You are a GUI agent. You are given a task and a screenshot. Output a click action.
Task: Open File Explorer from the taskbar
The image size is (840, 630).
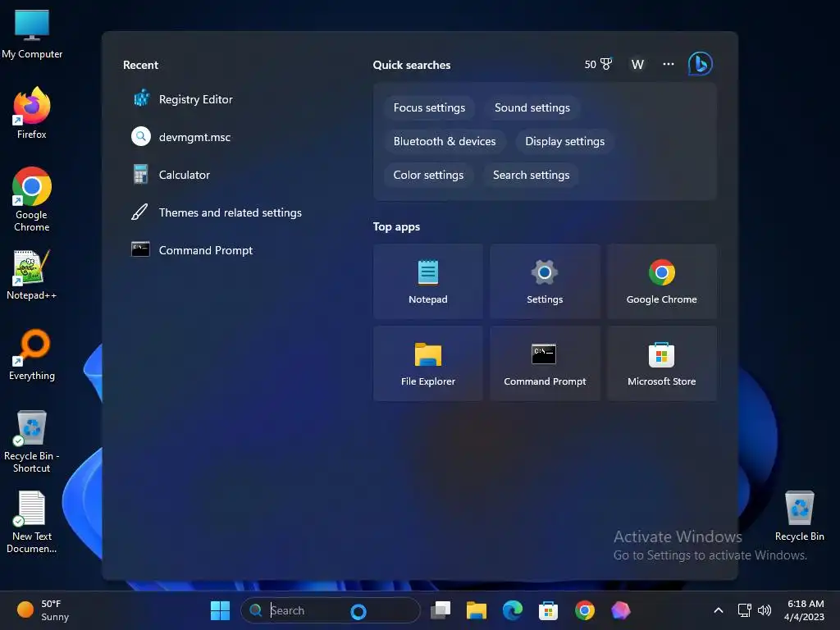click(x=477, y=610)
